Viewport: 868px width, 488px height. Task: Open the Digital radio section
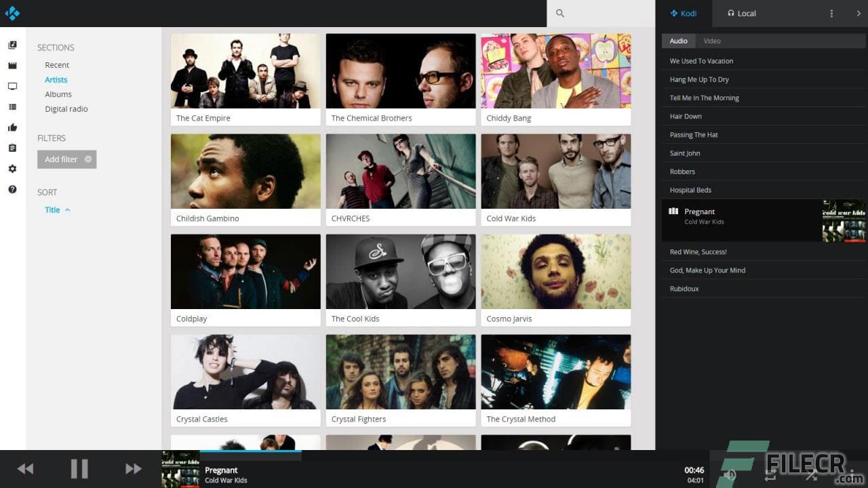[66, 109]
